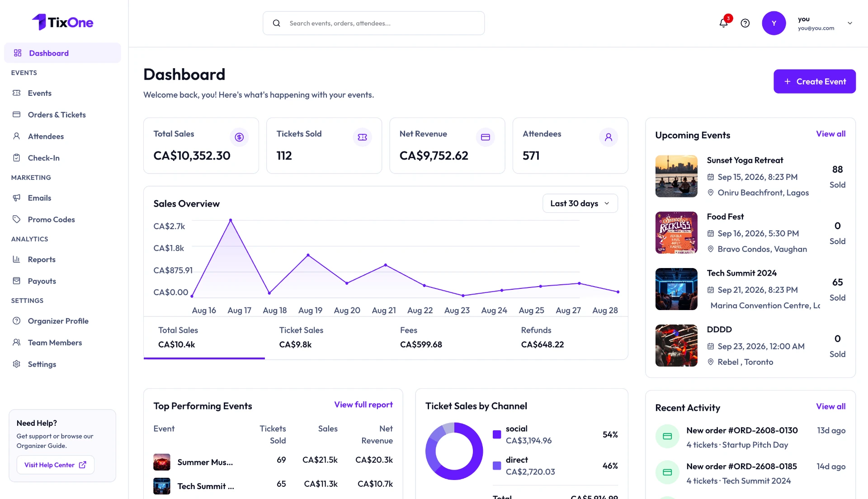Open Promo Codes page
Image resolution: width=868 pixels, height=499 pixels.
point(62,219)
